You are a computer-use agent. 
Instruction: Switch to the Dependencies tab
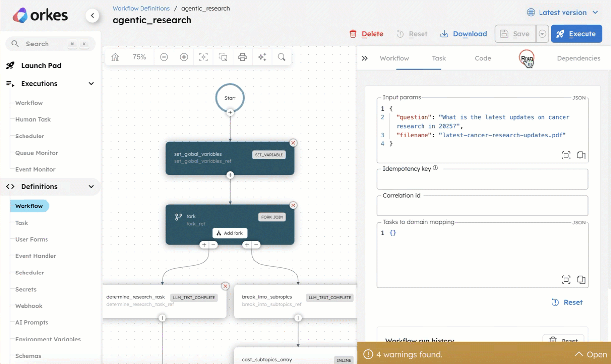(x=578, y=58)
